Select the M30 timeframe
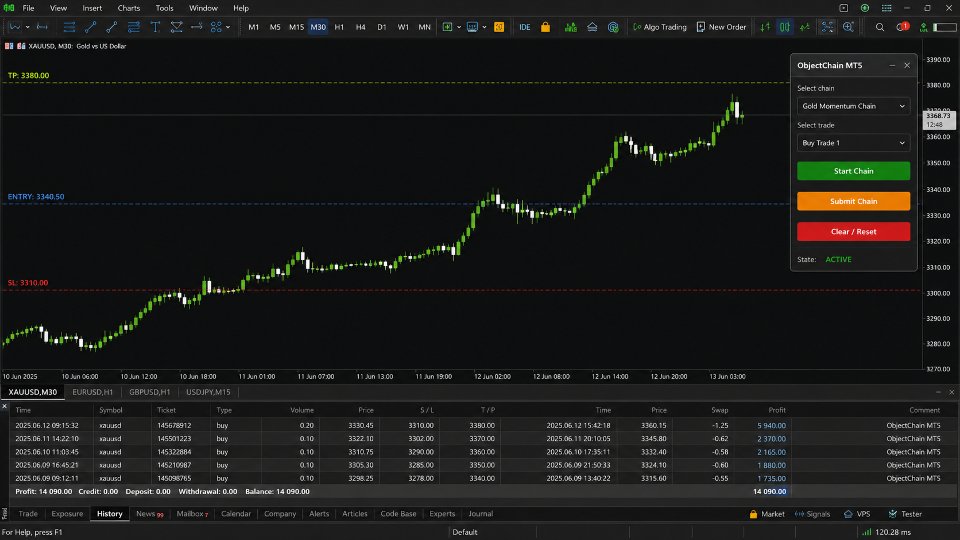Image resolution: width=960 pixels, height=540 pixels. click(318, 27)
